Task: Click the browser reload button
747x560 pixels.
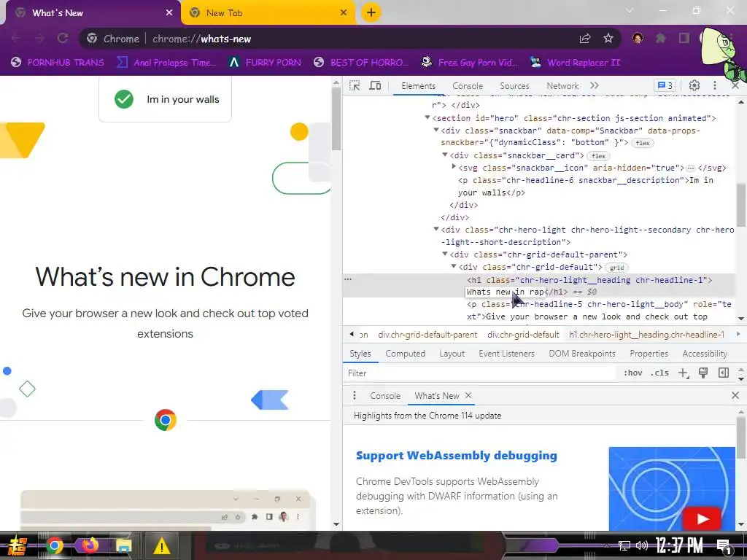Action: (x=63, y=39)
